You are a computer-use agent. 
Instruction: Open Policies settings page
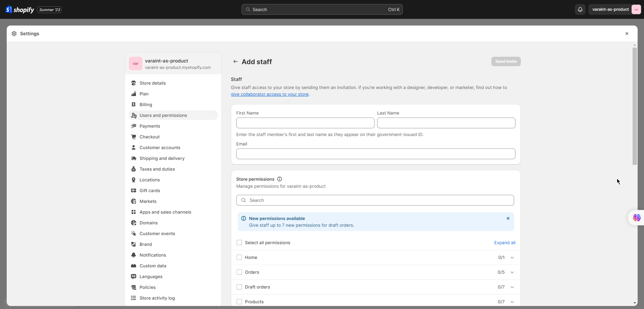click(173, 287)
